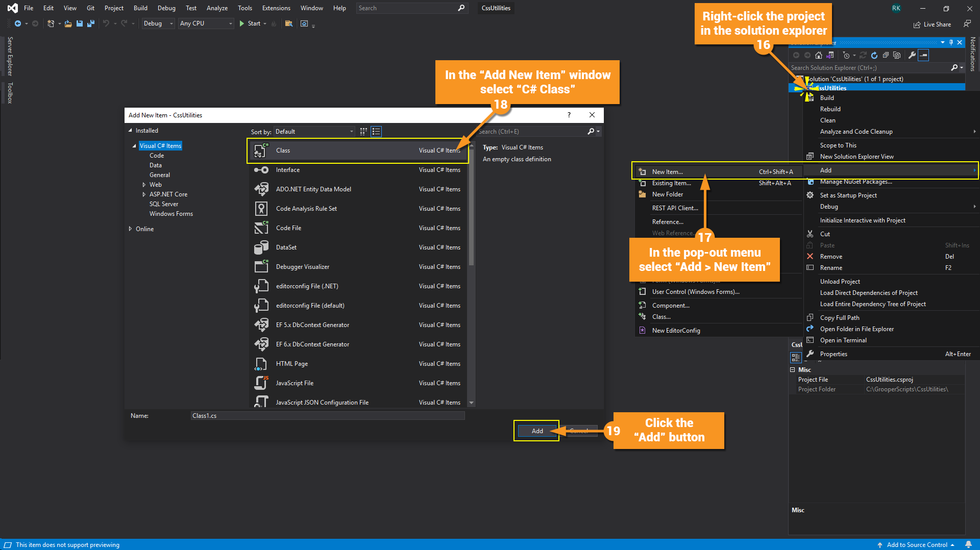Click the Navigate Backward toolbar arrow
Screen dimensions: 980x550
pos(18,23)
